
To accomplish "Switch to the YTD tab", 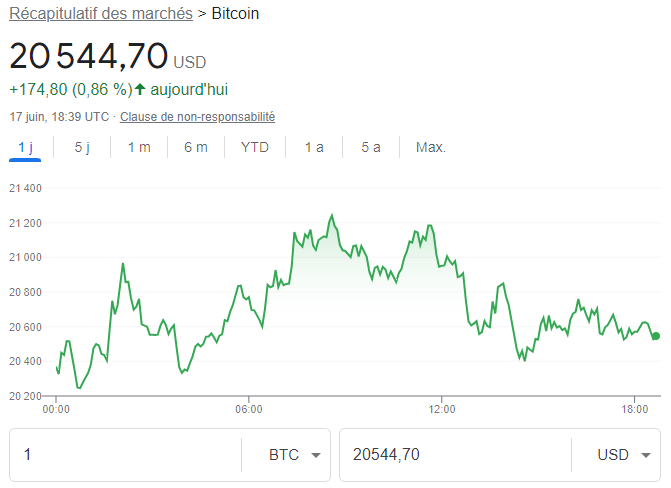I will [x=255, y=147].
